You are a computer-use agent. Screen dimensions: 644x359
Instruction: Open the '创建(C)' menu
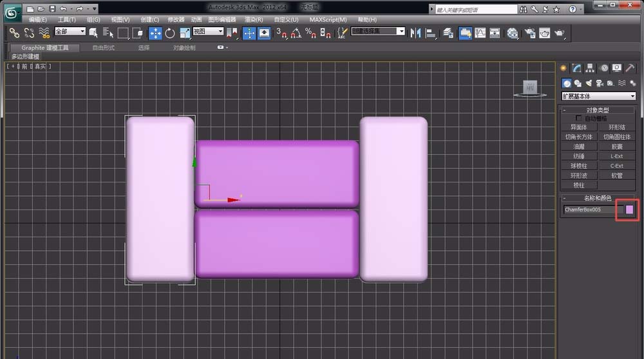(149, 20)
